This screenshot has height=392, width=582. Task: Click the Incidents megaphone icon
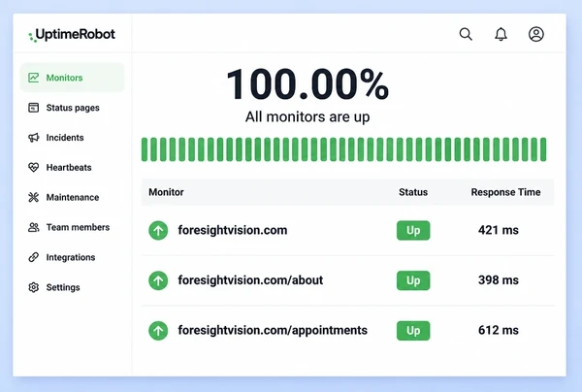coord(33,138)
